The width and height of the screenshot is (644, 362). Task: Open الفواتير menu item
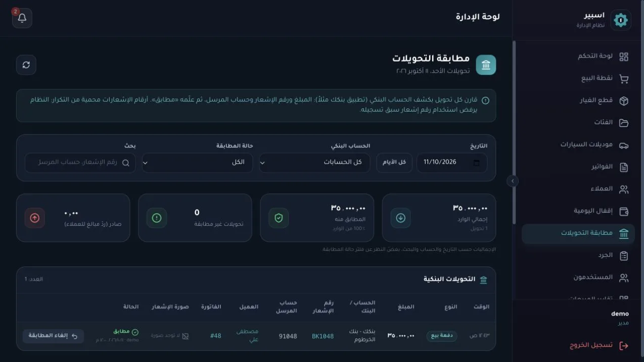click(x=578, y=167)
